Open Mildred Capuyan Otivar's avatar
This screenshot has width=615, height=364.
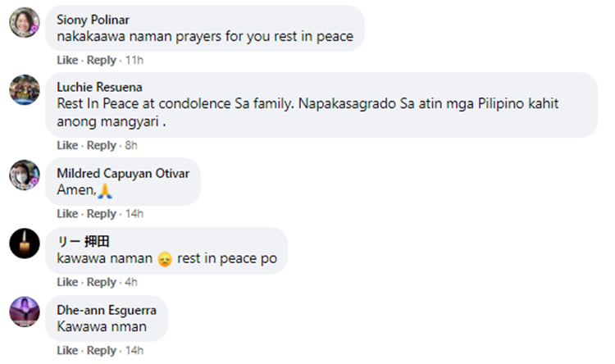pos(25,175)
